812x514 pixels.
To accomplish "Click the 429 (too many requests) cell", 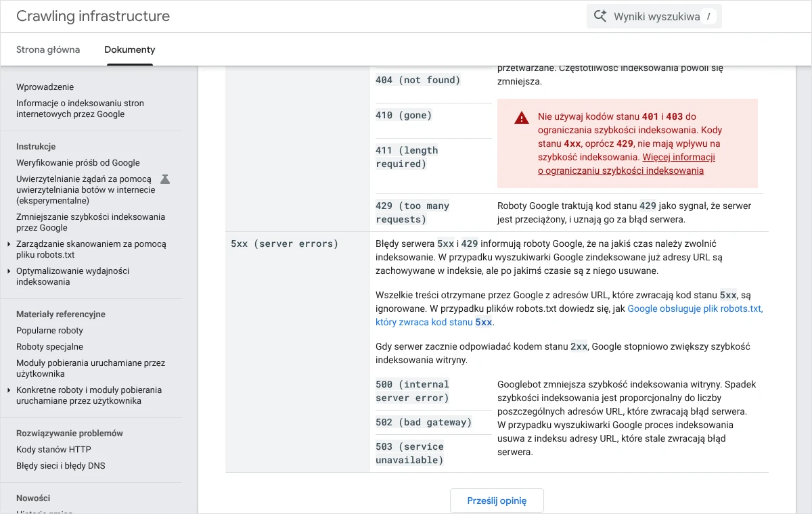I will tap(412, 212).
